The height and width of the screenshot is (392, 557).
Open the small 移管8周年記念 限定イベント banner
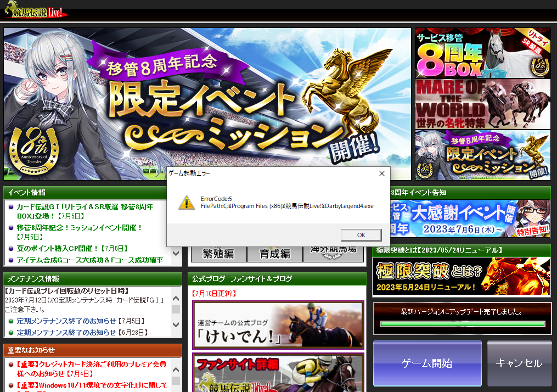pyautogui.click(x=483, y=155)
